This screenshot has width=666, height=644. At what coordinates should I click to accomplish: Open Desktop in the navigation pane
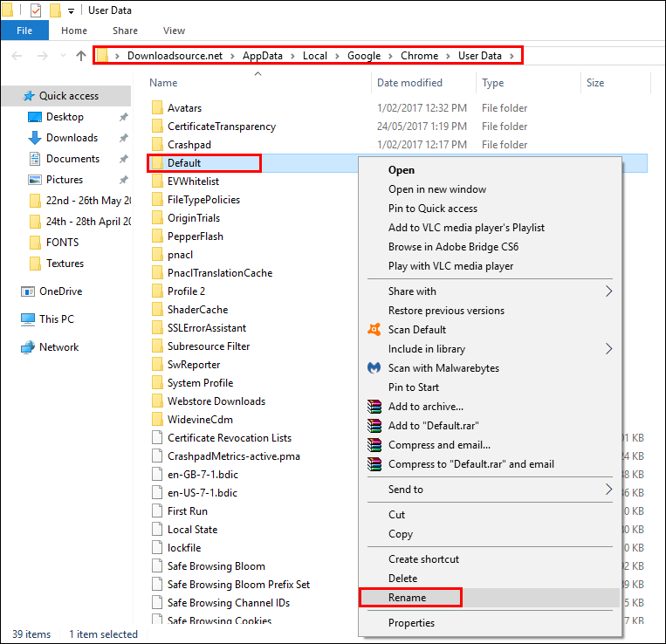65,117
